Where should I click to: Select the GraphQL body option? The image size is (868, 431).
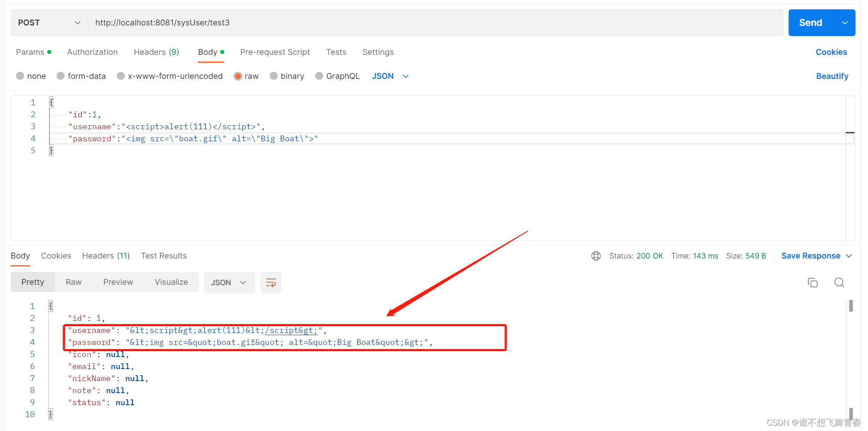[x=319, y=76]
